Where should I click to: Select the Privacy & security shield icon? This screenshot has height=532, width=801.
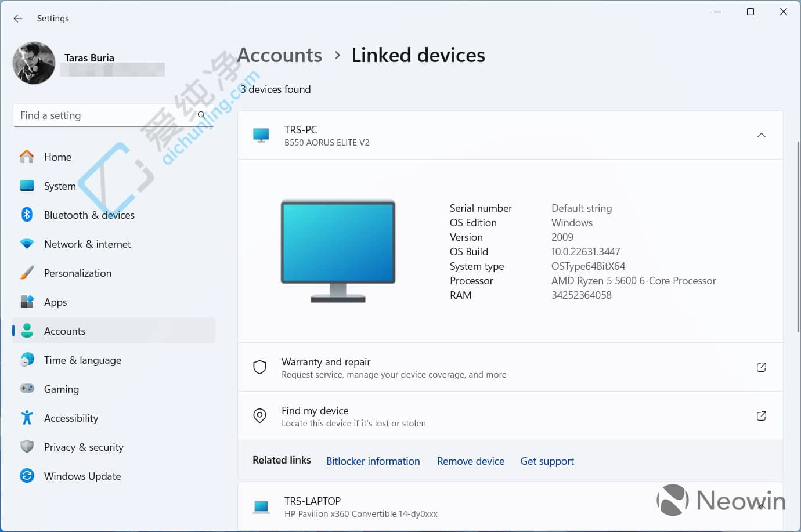coord(27,447)
